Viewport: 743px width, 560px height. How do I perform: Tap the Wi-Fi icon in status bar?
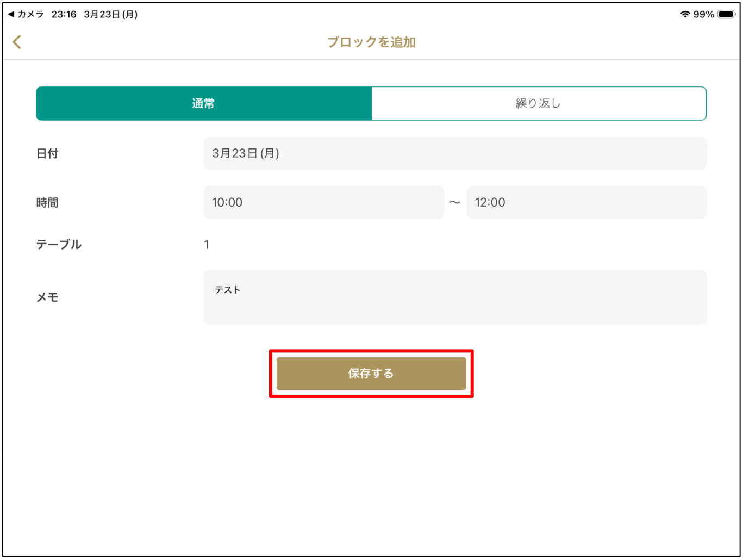pyautogui.click(x=685, y=15)
